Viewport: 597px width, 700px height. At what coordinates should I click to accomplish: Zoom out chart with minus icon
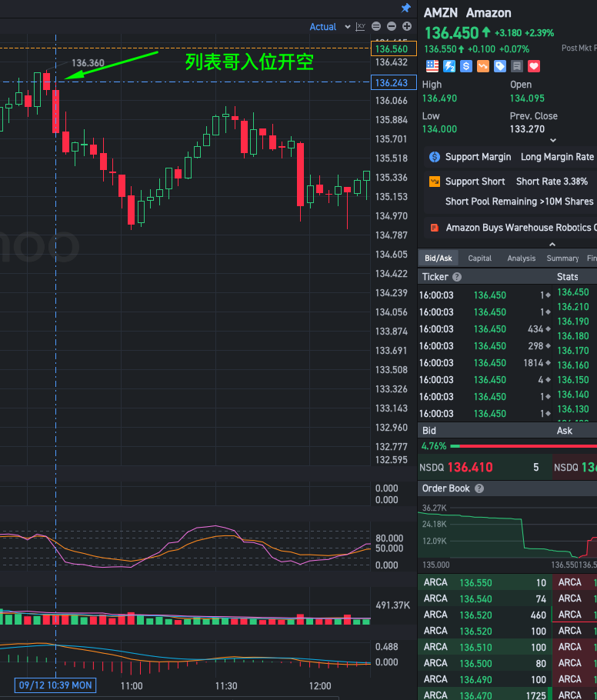point(392,26)
